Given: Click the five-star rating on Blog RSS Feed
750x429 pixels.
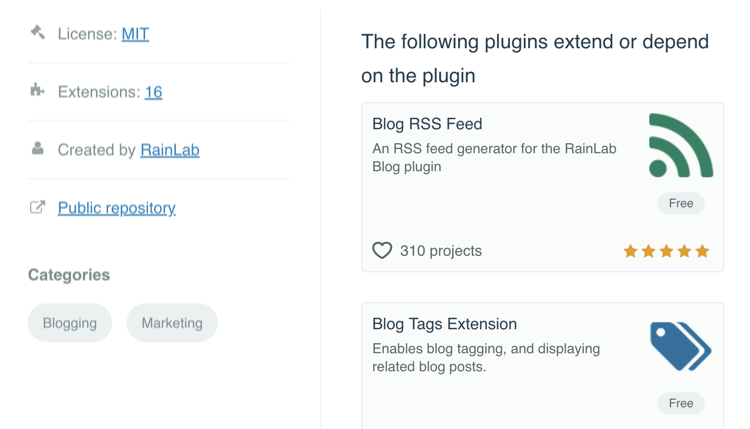Looking at the screenshot, I should [666, 251].
